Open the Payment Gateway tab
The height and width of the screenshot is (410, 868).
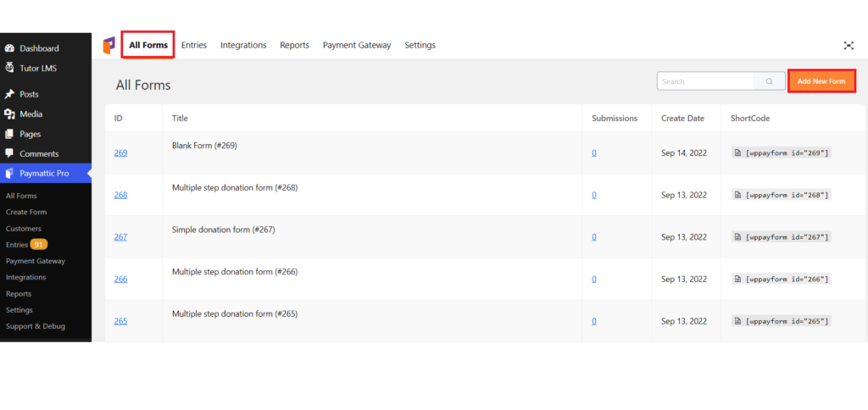(x=357, y=46)
